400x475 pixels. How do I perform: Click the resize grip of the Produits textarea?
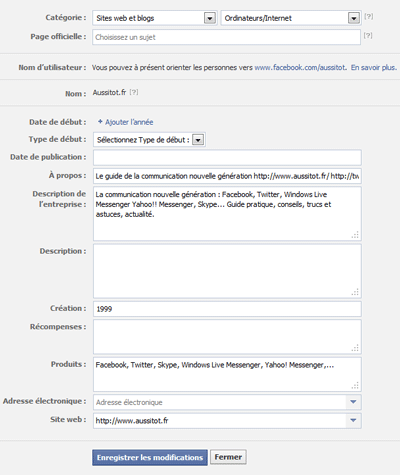click(x=355, y=385)
